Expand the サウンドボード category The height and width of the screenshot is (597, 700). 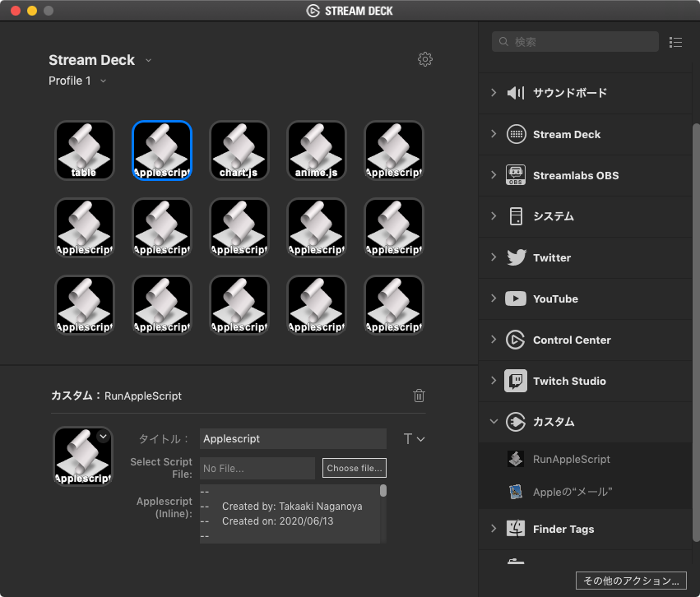click(x=494, y=92)
